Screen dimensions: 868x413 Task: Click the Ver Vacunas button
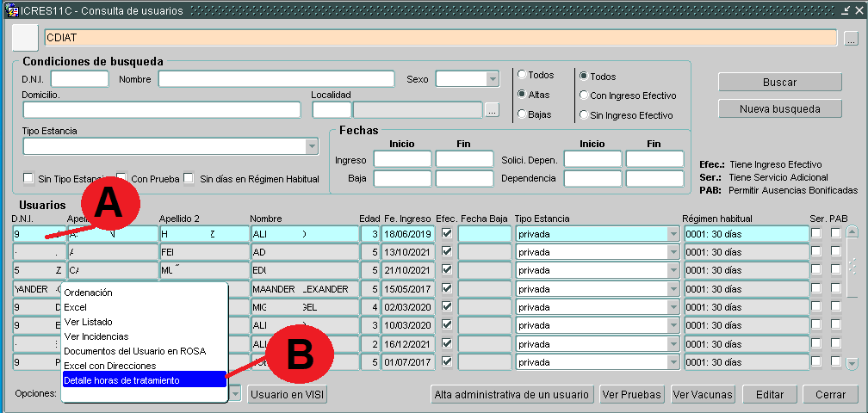(702, 394)
